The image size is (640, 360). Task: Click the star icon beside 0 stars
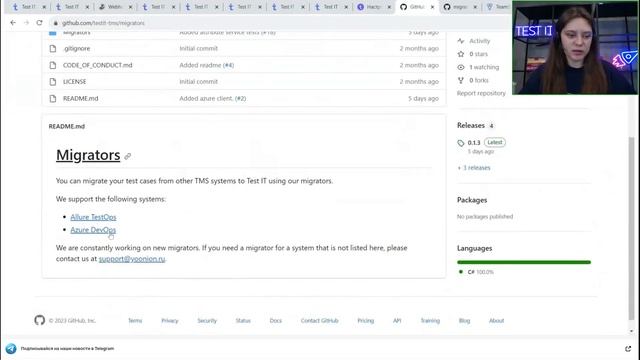tap(461, 54)
